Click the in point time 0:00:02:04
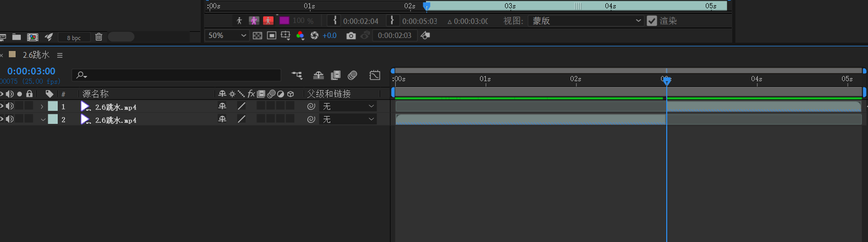Image resolution: width=868 pixels, height=242 pixels. point(360,21)
